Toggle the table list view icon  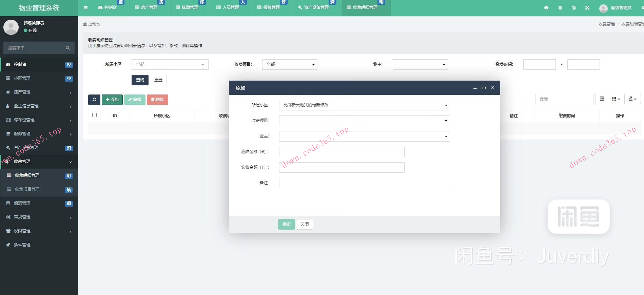coord(602,99)
